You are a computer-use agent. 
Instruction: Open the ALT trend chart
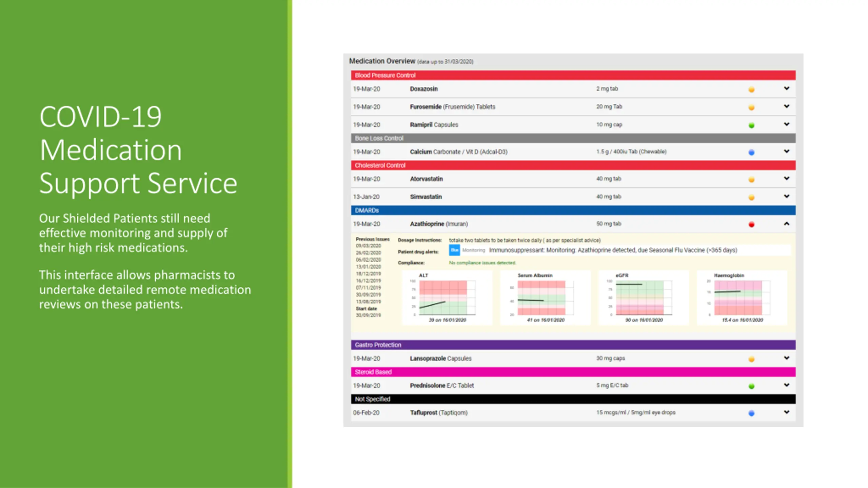447,298
